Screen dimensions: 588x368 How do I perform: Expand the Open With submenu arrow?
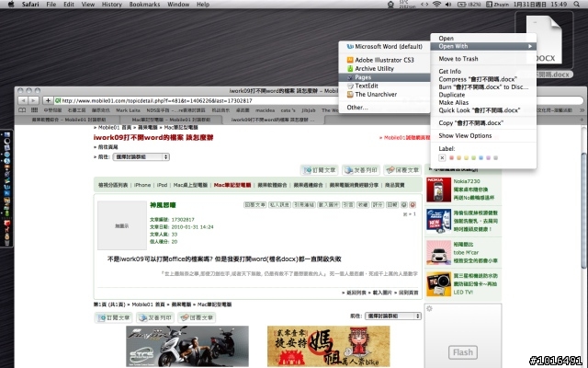530,46
